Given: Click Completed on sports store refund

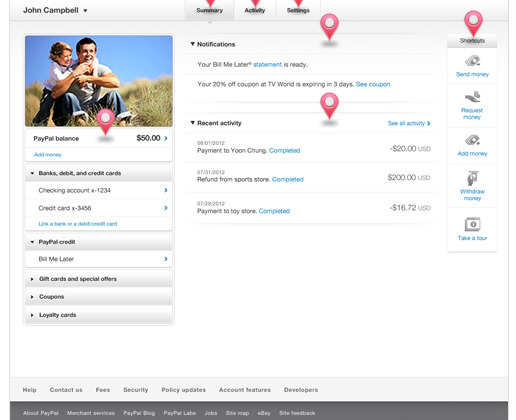Looking at the screenshot, I should click(288, 179).
